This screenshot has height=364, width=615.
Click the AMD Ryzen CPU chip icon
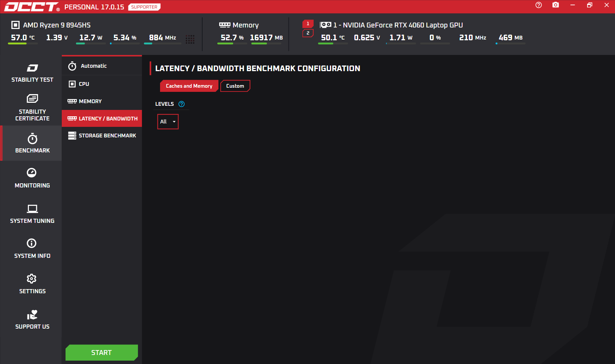pyautogui.click(x=15, y=25)
